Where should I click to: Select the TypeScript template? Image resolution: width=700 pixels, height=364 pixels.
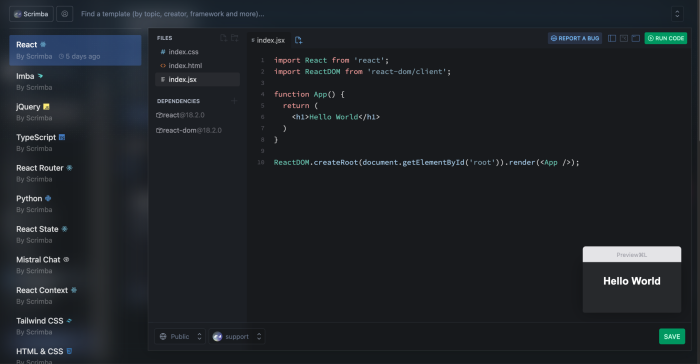coord(75,142)
